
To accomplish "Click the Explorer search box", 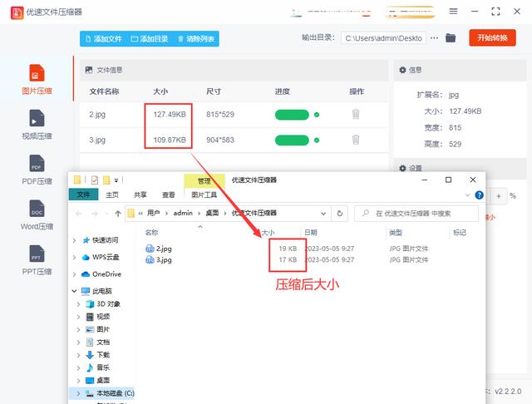I will (x=416, y=214).
